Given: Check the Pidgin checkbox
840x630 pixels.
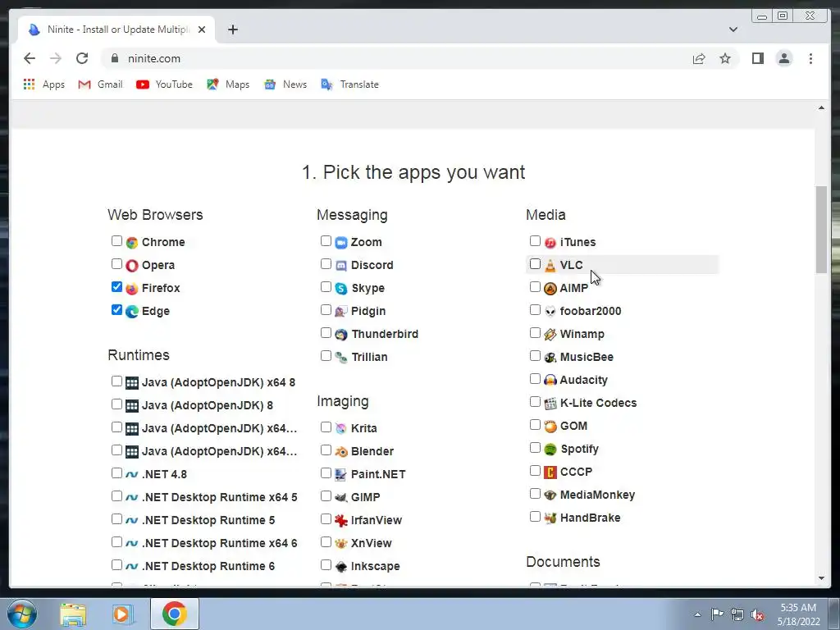Looking at the screenshot, I should 326,310.
